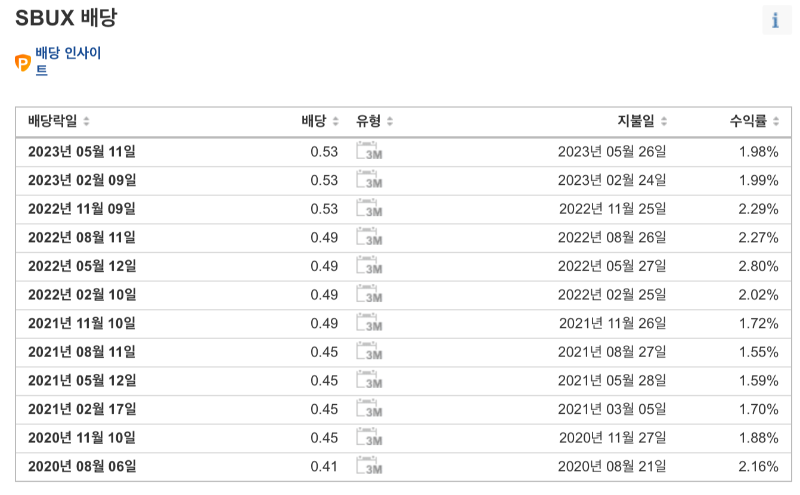Click the 3M type icon in the 2022년 11월 09일 row
This screenshot has height=495, width=800.
click(369, 208)
